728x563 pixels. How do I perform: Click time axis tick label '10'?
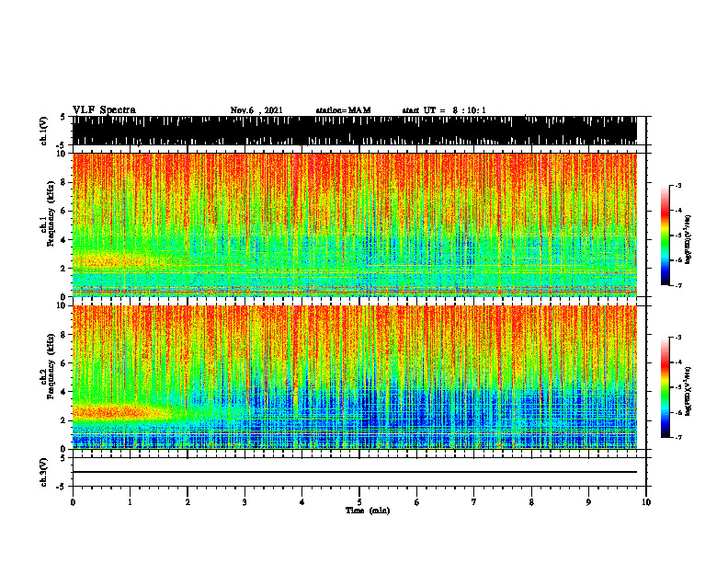pos(646,502)
